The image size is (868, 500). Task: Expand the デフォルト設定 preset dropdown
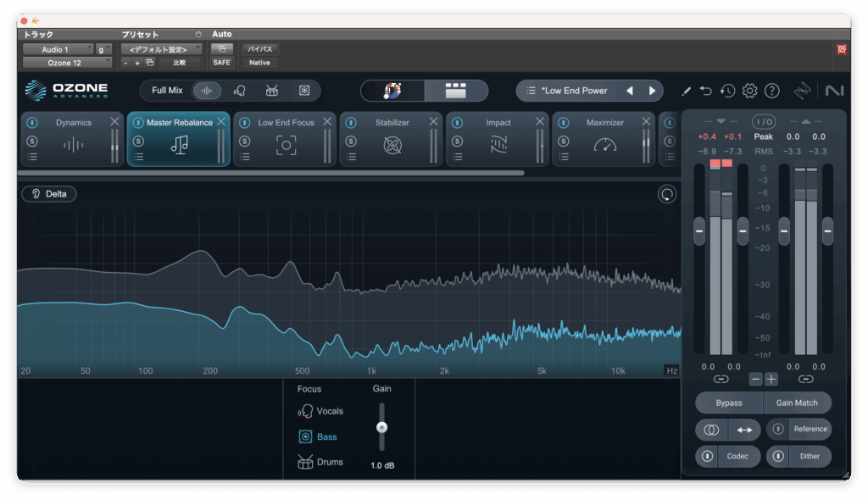tap(161, 50)
